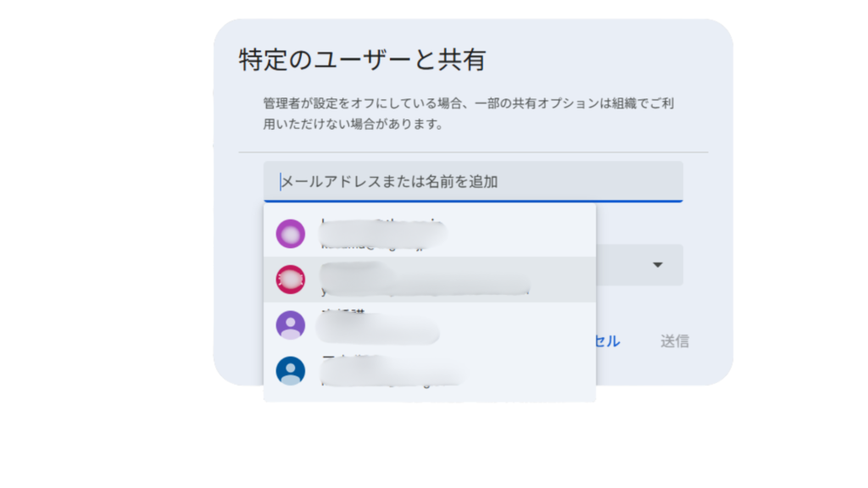
Task: Select the first suggested contact in the list
Action: pos(429,233)
